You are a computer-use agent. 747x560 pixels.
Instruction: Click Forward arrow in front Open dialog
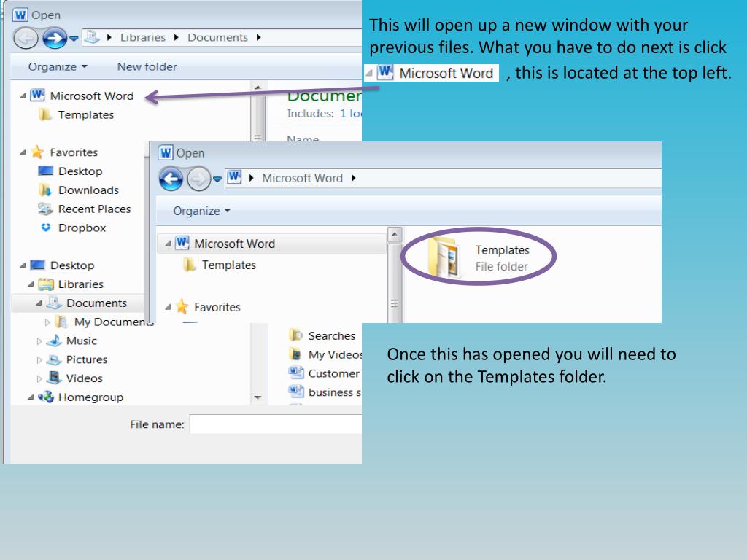(198, 179)
